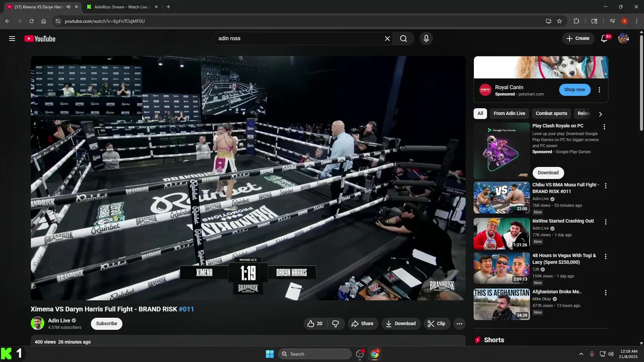
Task: Open the notifications bell
Action: [605, 39]
